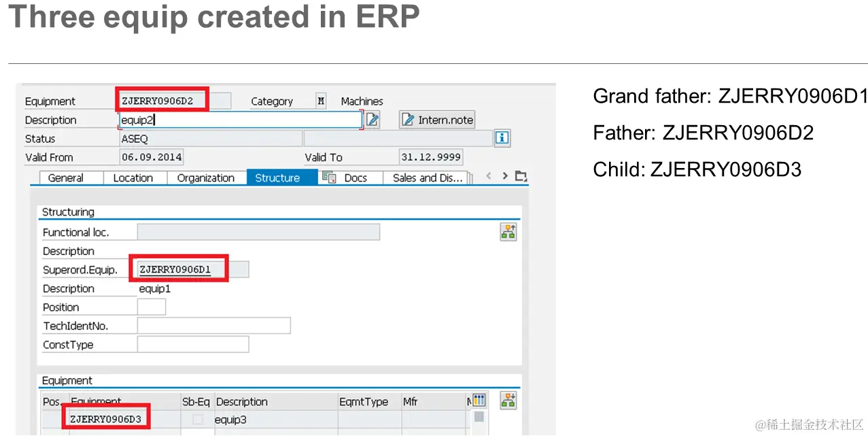Open the Sales and Dis... tab
Screen dimensions: 868x436
pyautogui.click(x=428, y=178)
